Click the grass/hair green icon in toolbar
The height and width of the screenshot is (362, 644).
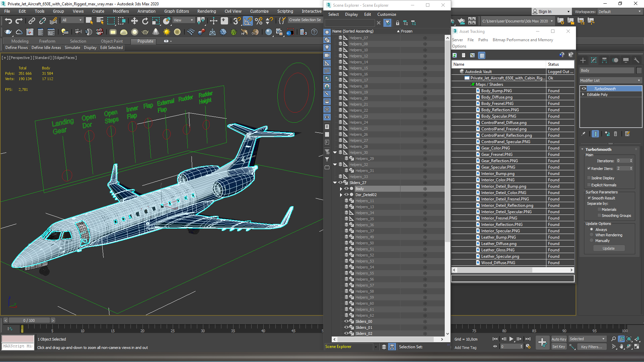coord(233,32)
